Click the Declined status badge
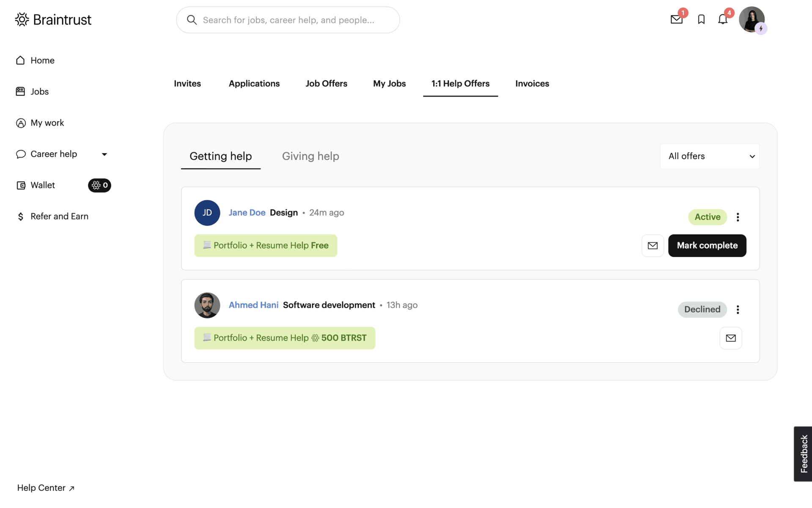The image size is (812, 508). 702,309
